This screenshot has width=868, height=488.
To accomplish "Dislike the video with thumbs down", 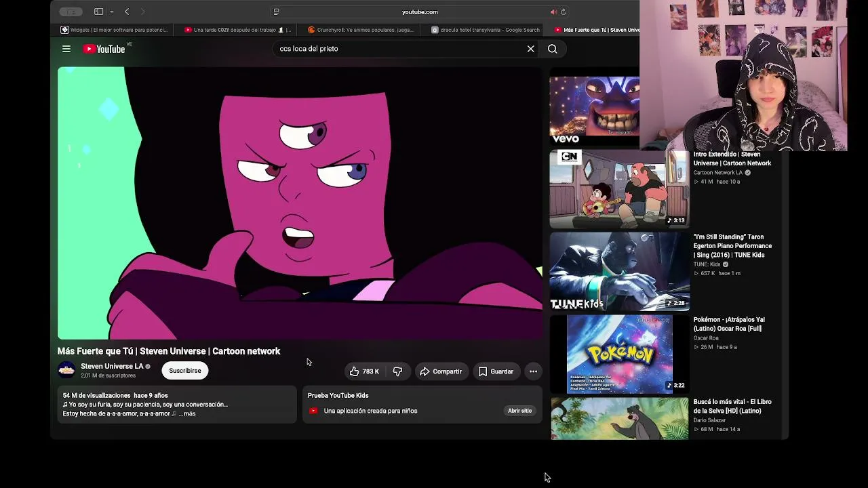I will coord(397,371).
